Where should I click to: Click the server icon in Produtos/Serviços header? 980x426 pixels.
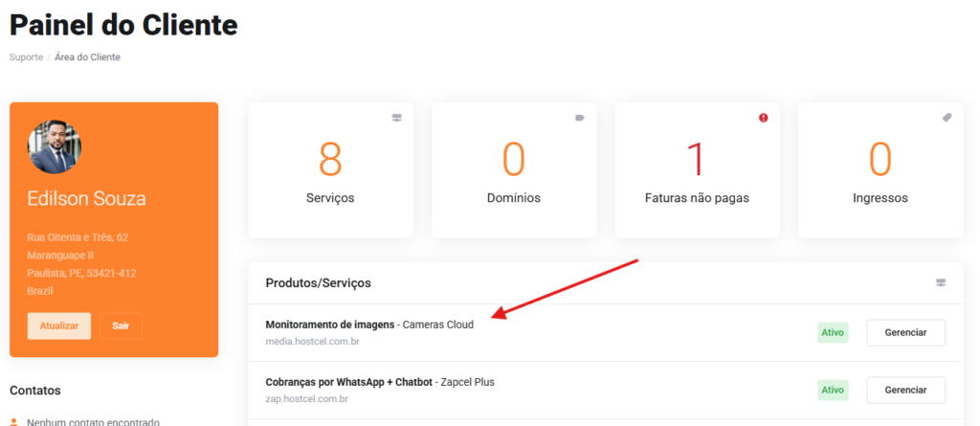coord(941,282)
